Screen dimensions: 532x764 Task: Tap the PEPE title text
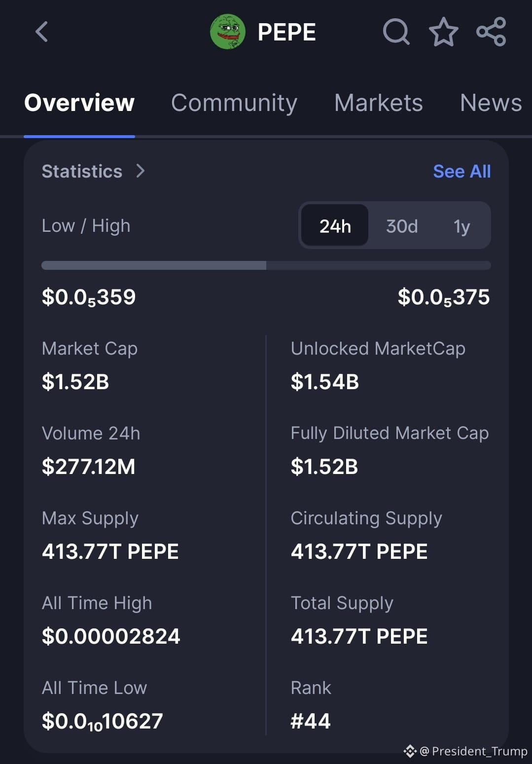point(286,33)
